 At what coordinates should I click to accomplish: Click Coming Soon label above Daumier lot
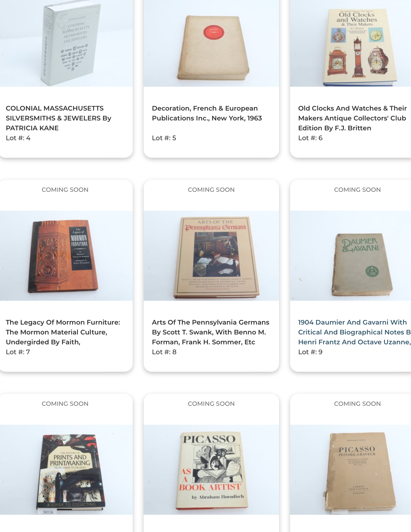point(357,190)
